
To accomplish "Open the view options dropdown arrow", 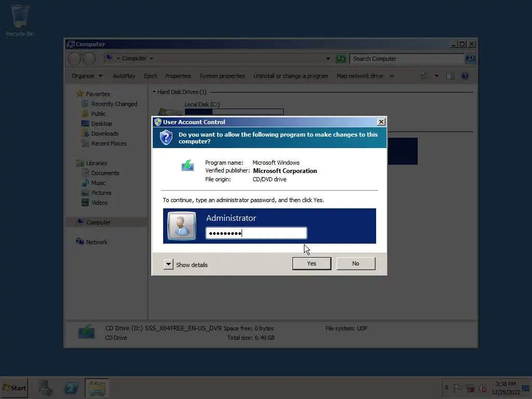I will point(436,76).
